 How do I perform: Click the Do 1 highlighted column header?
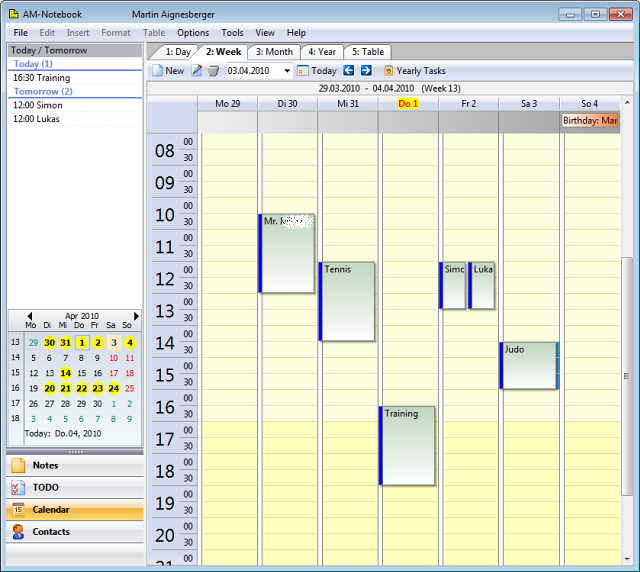[408, 104]
